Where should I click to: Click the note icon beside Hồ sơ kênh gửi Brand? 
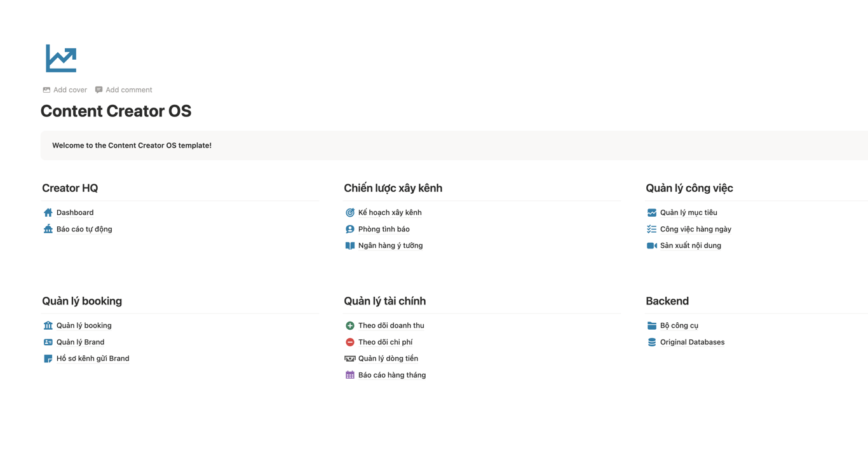[48, 358]
